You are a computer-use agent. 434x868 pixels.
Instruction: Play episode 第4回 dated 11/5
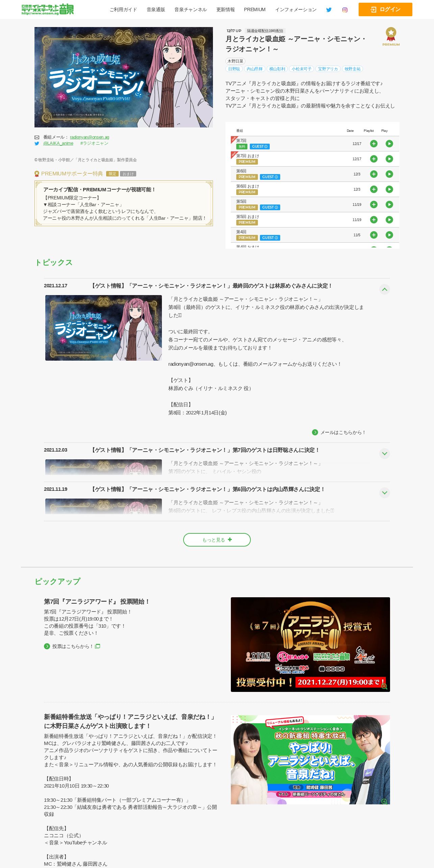tap(389, 235)
